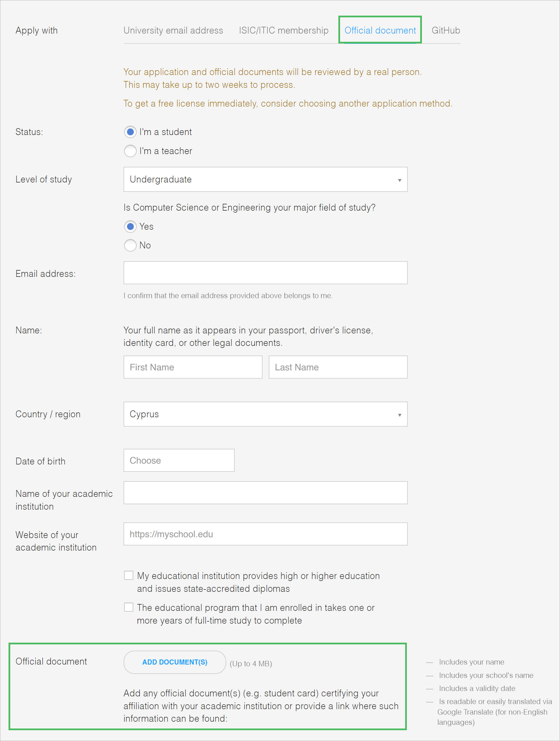
Task: Select "Yes" for Computer Science major
Action: (x=130, y=227)
